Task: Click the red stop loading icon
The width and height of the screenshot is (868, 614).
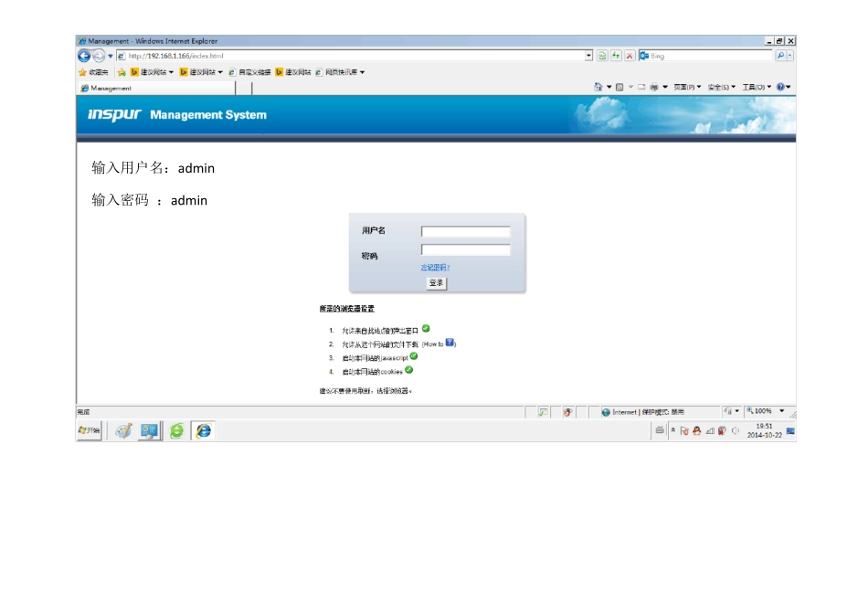Action: [630, 56]
